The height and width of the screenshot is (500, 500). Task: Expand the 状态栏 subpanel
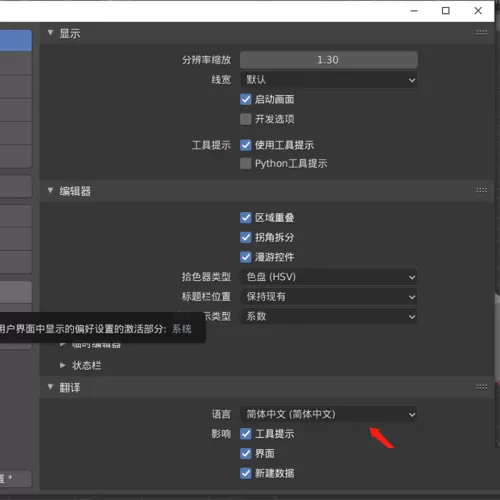pyautogui.click(x=63, y=365)
